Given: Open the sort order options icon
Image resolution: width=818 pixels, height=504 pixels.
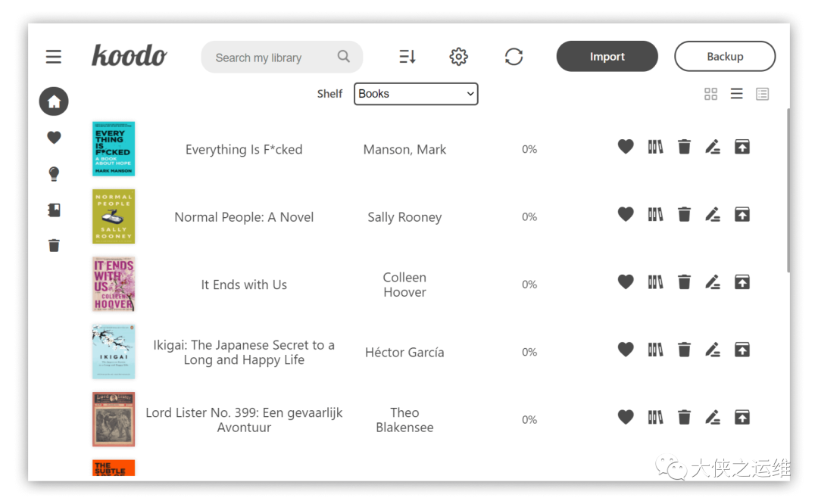Looking at the screenshot, I should point(407,56).
